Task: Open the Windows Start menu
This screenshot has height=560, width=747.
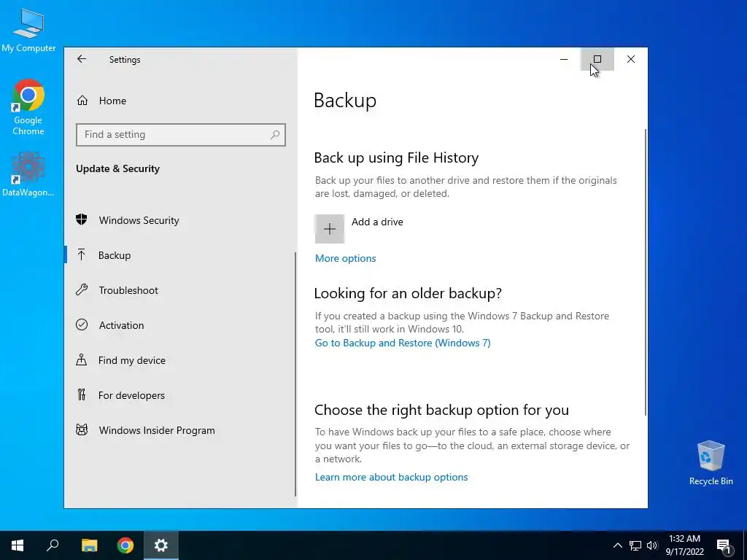Action: click(18, 545)
